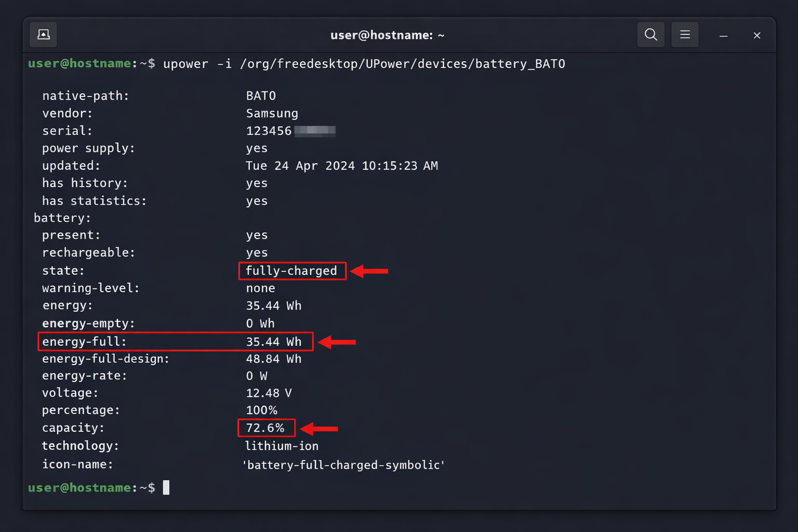Click the red arrow beside capacity
This screenshot has width=798, height=532.
pyautogui.click(x=320, y=428)
